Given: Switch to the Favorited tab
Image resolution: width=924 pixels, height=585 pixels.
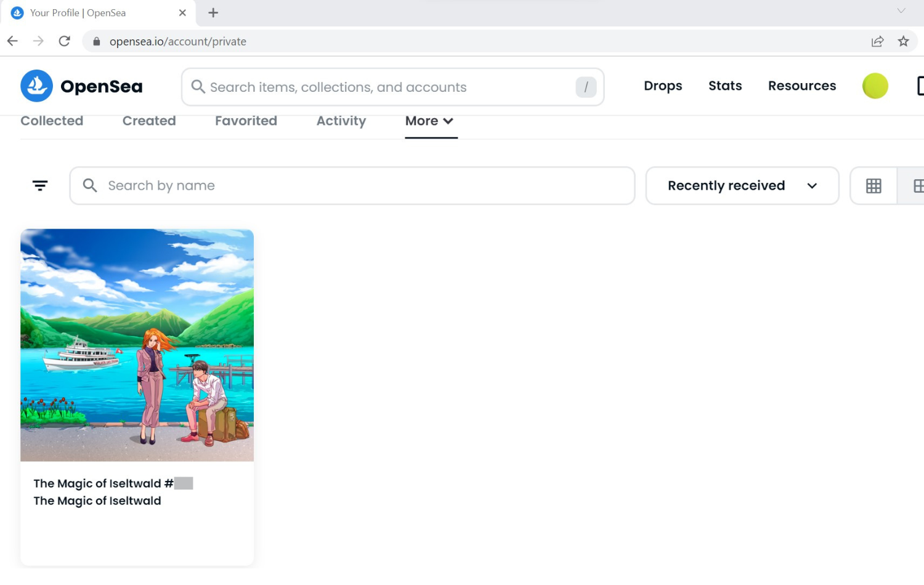Looking at the screenshot, I should [246, 121].
